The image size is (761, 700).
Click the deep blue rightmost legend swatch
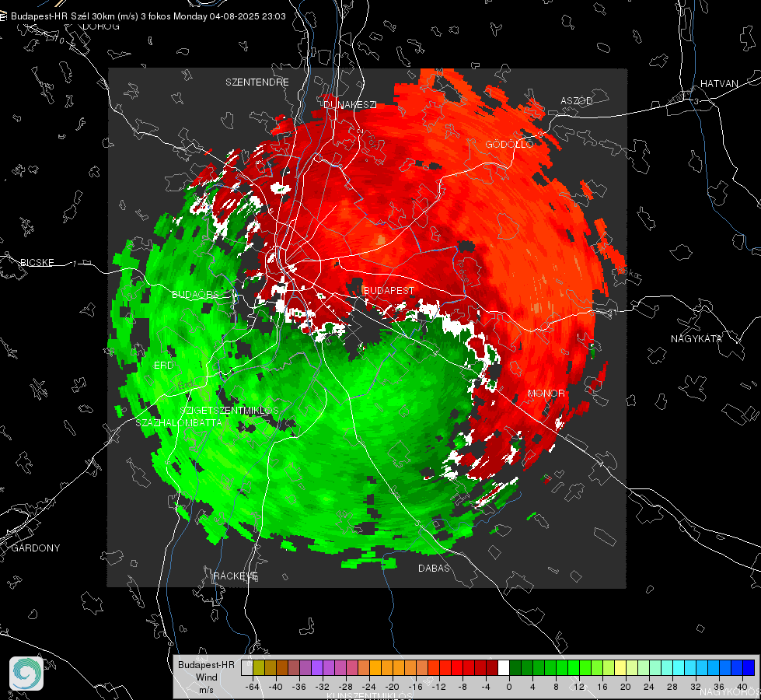click(x=749, y=668)
